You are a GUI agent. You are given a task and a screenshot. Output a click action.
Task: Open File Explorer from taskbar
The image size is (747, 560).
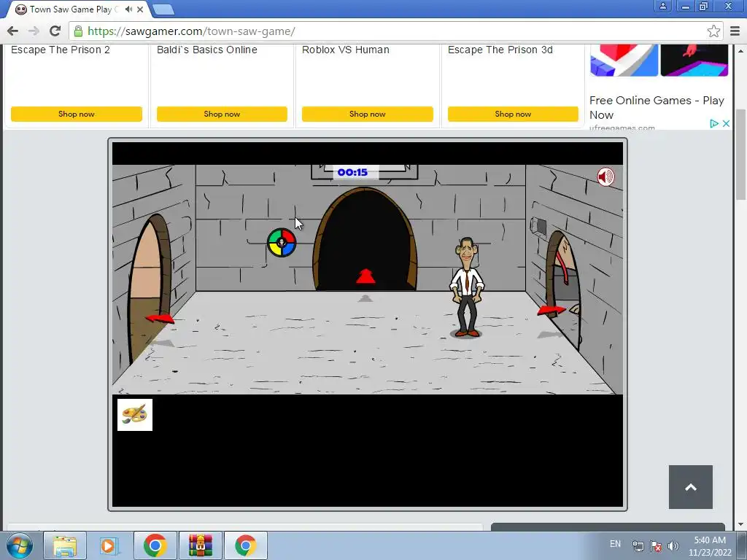coord(65,545)
